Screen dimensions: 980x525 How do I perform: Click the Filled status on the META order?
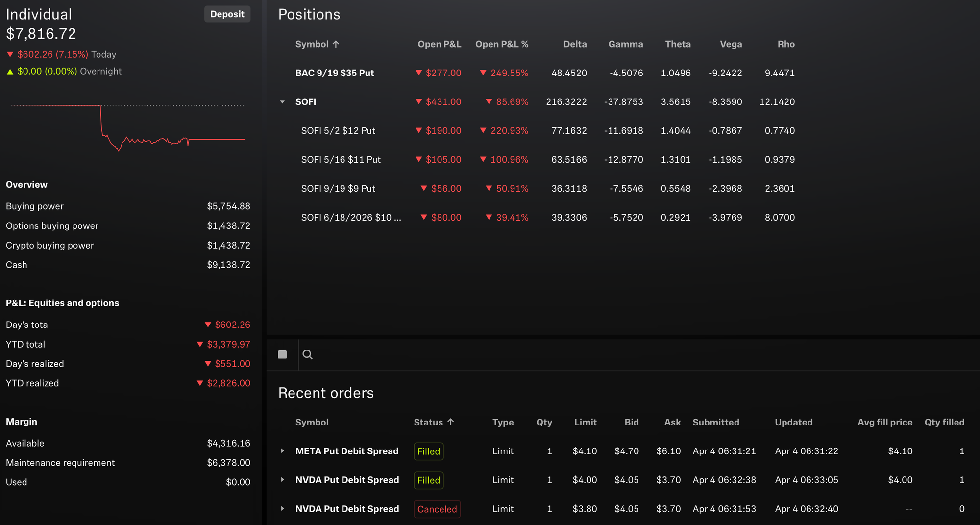pyautogui.click(x=429, y=451)
